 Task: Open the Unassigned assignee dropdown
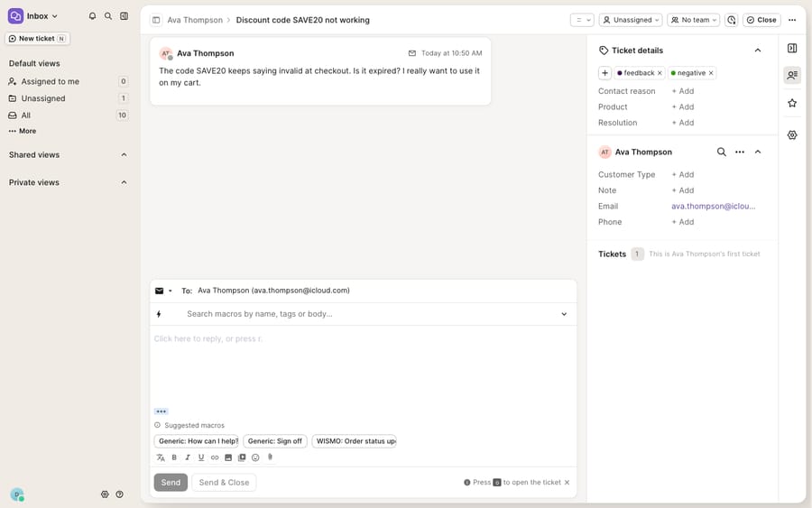coord(631,20)
